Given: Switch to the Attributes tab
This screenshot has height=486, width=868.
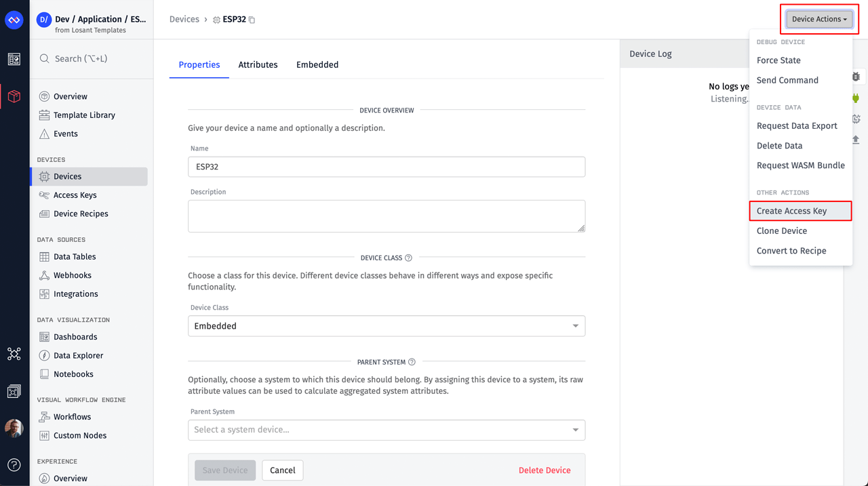Looking at the screenshot, I should point(258,65).
